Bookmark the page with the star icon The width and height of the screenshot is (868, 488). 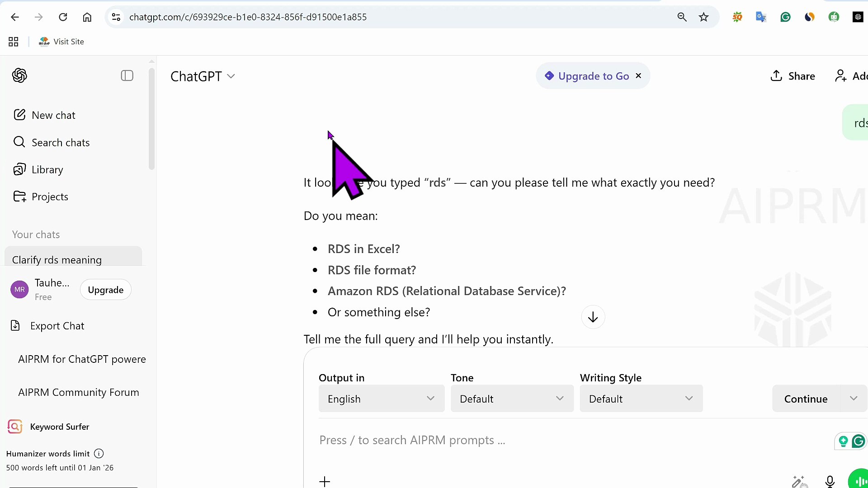click(703, 17)
